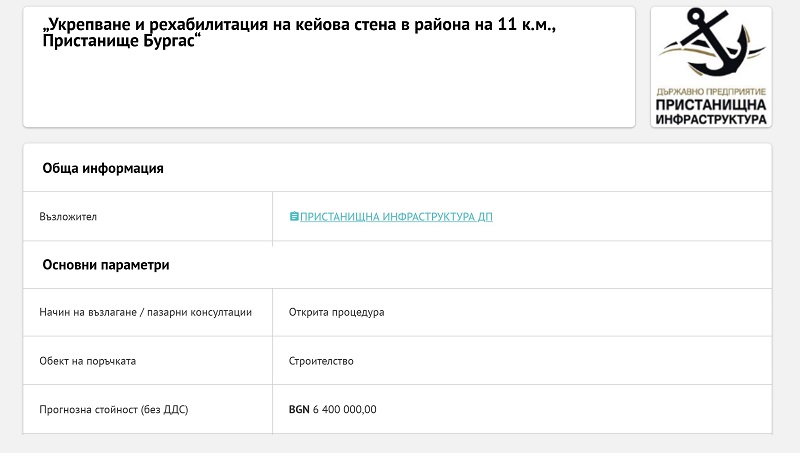
Task: Click the Пристанищна инфраструктура anchor logo
Action: (x=711, y=67)
